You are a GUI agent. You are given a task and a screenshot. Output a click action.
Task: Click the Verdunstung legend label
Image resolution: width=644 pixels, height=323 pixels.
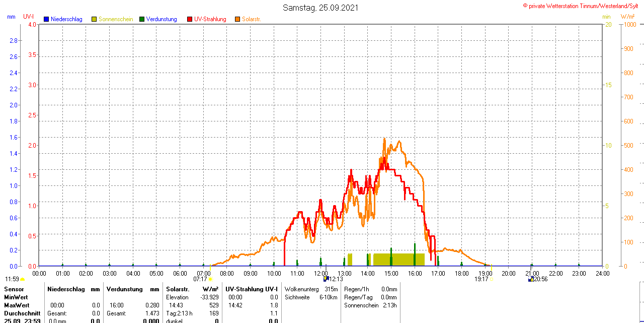tap(162, 19)
